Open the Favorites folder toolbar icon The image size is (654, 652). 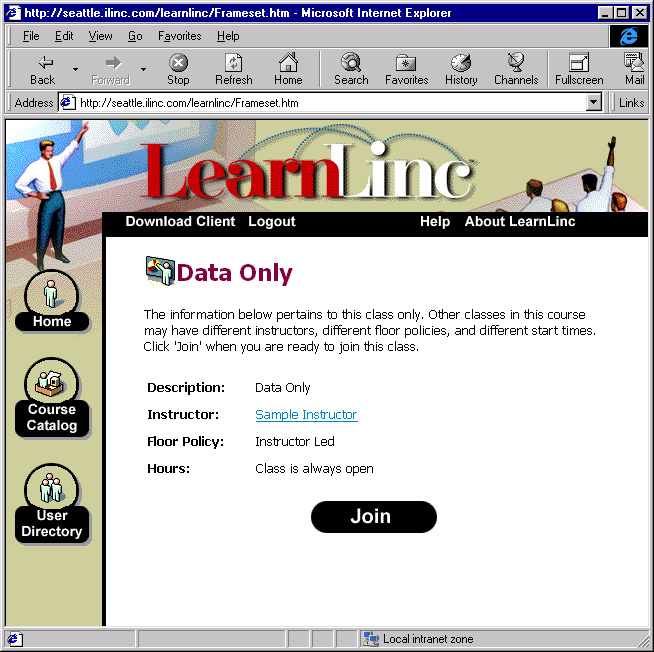coord(406,63)
